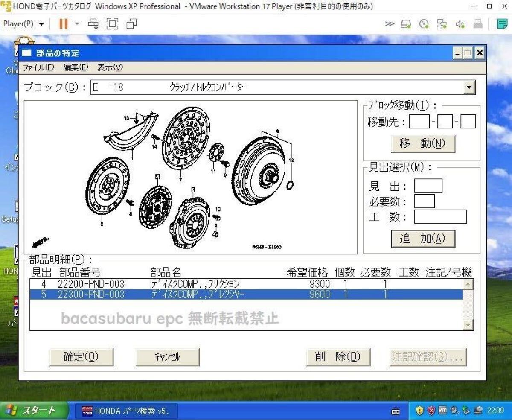The height and width of the screenshot is (420, 512).
Task: Click the network adapter device icon
Action: [x=442, y=24]
